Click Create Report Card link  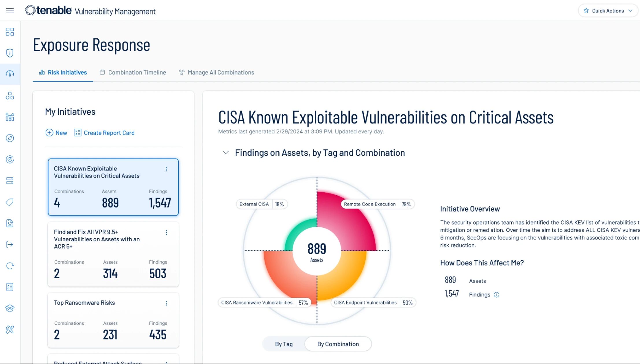104,133
